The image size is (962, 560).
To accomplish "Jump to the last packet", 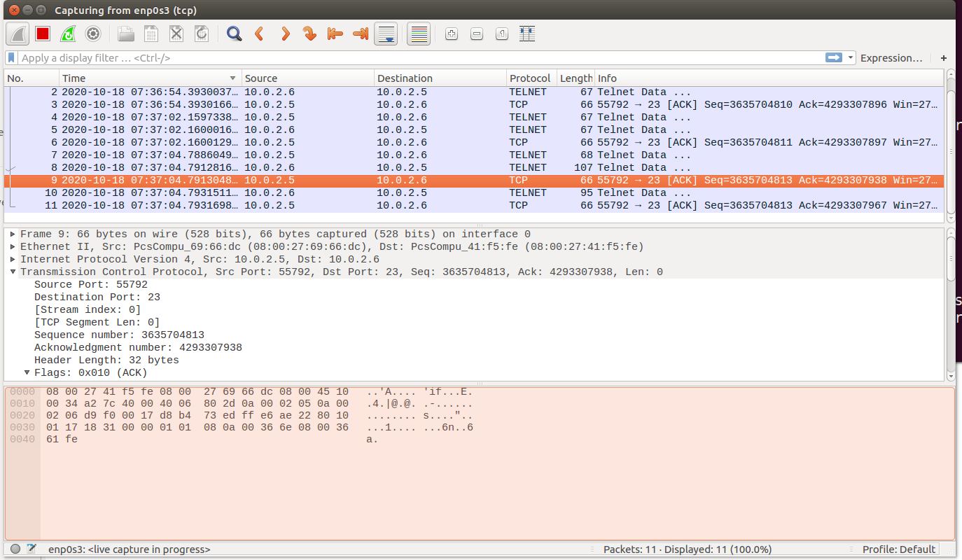I will (x=361, y=34).
